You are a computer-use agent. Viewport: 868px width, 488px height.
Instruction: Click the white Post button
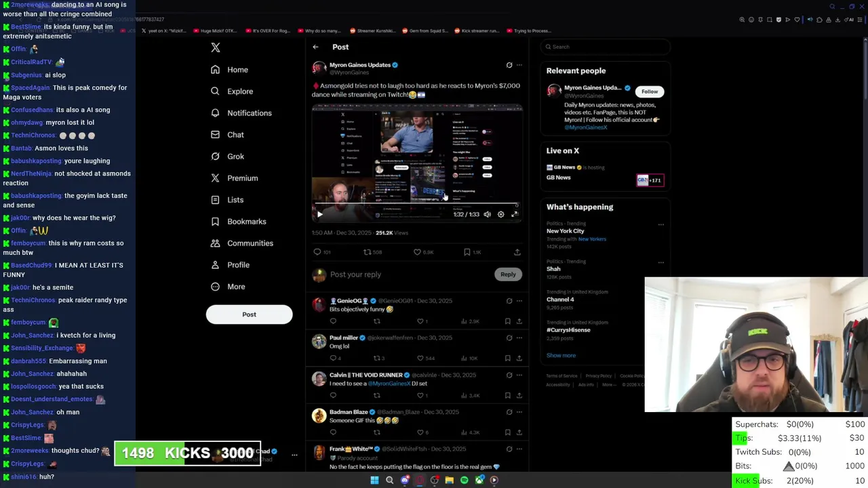click(x=249, y=314)
